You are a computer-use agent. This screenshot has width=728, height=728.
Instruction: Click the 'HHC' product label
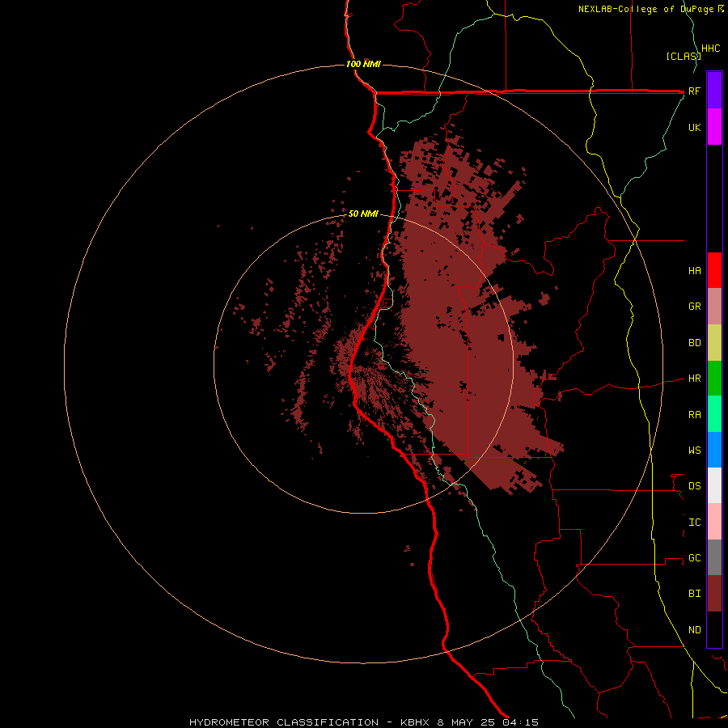click(710, 49)
